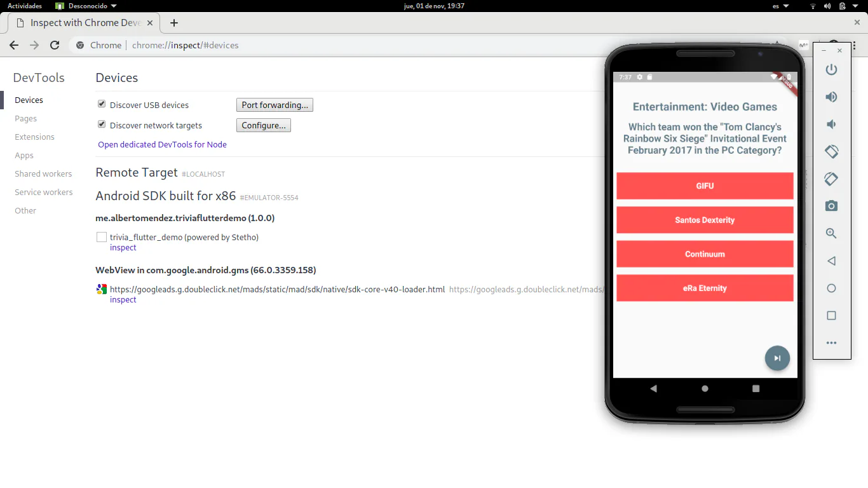Lower the emulator volume using the volume down icon
The height and width of the screenshot is (488, 868).
[x=831, y=124]
